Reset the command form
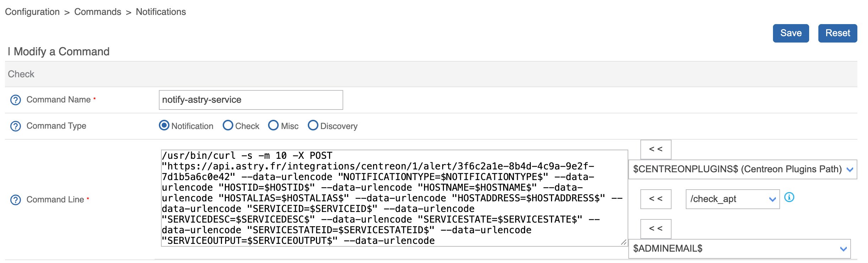Image resolution: width=868 pixels, height=263 pixels. [838, 33]
